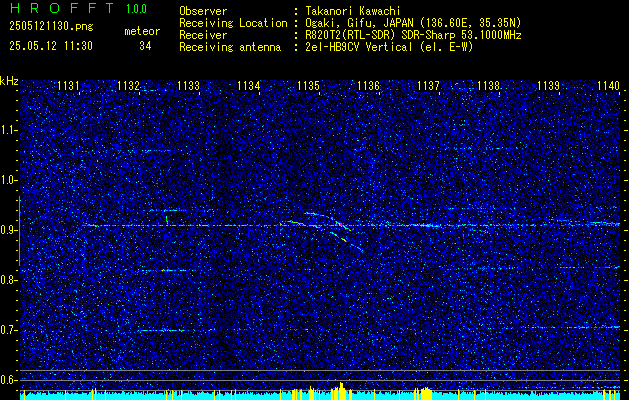The height and width of the screenshot is (400, 629).
Task: Click the 1131 time marker
Action: (x=68, y=85)
